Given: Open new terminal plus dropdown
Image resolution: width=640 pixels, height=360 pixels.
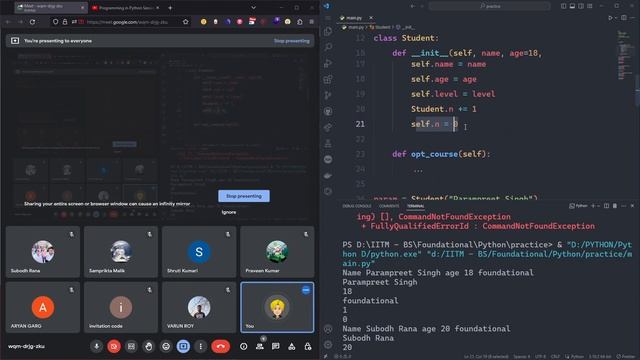Looking at the screenshot, I should [x=595, y=206].
